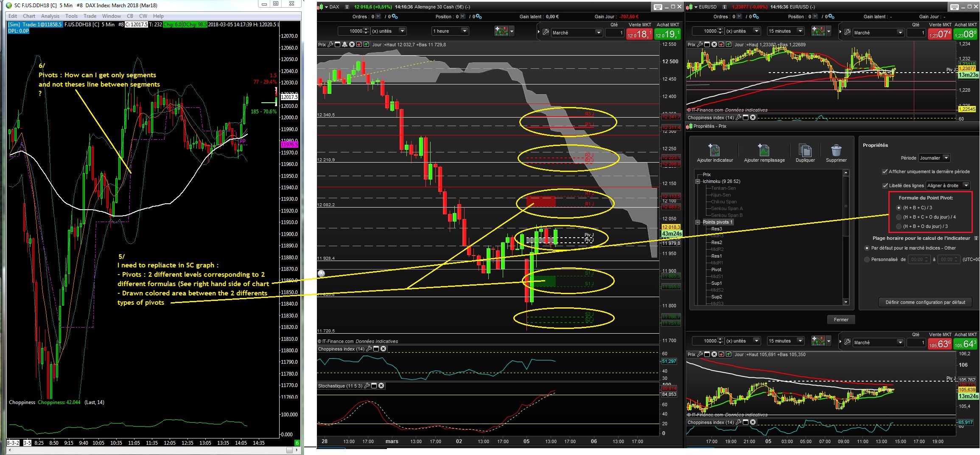Click the top EURUSD Vente MKT sell button
Image resolution: width=980 pixels, height=455 pixels.
click(x=940, y=34)
